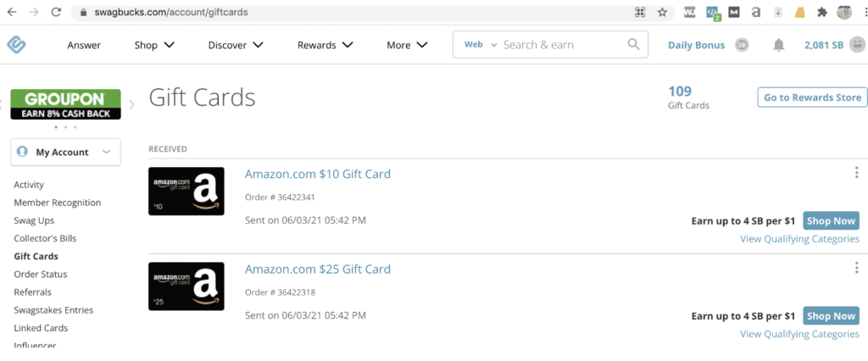This screenshot has width=868, height=361.
Task: Open the browser Extensions puzzle icon
Action: point(821,13)
